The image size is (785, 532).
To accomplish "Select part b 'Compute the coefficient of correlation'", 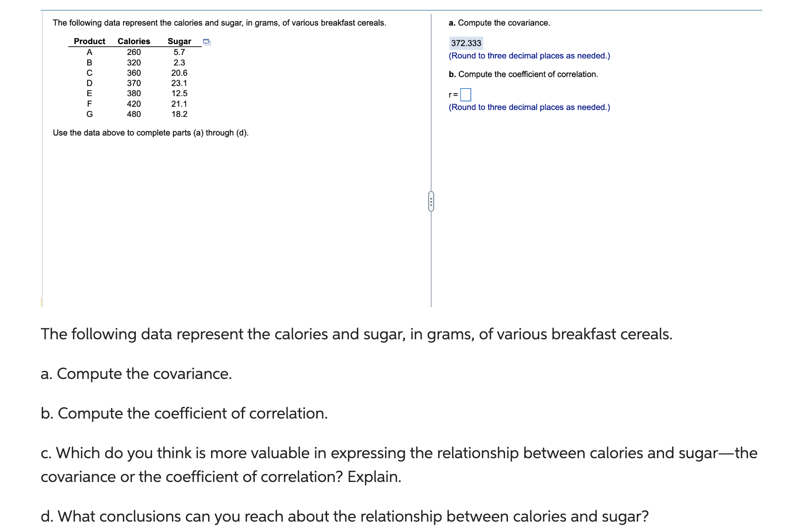I will (x=523, y=75).
